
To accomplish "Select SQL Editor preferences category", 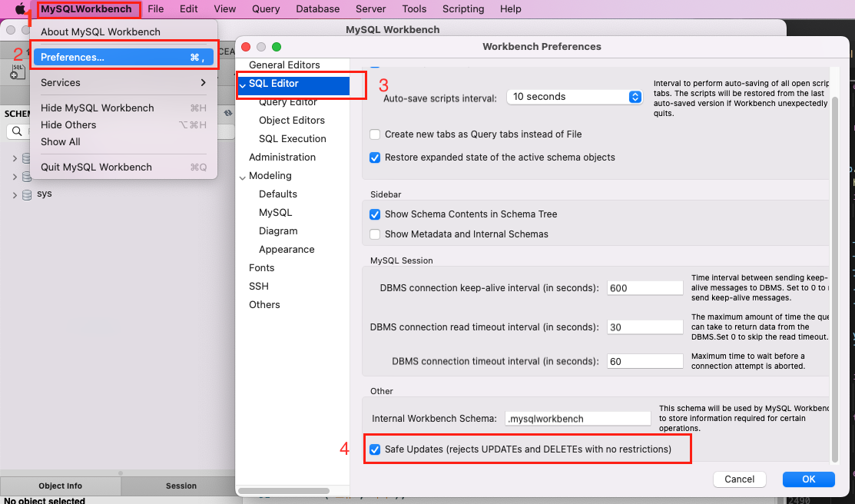I will tap(273, 84).
